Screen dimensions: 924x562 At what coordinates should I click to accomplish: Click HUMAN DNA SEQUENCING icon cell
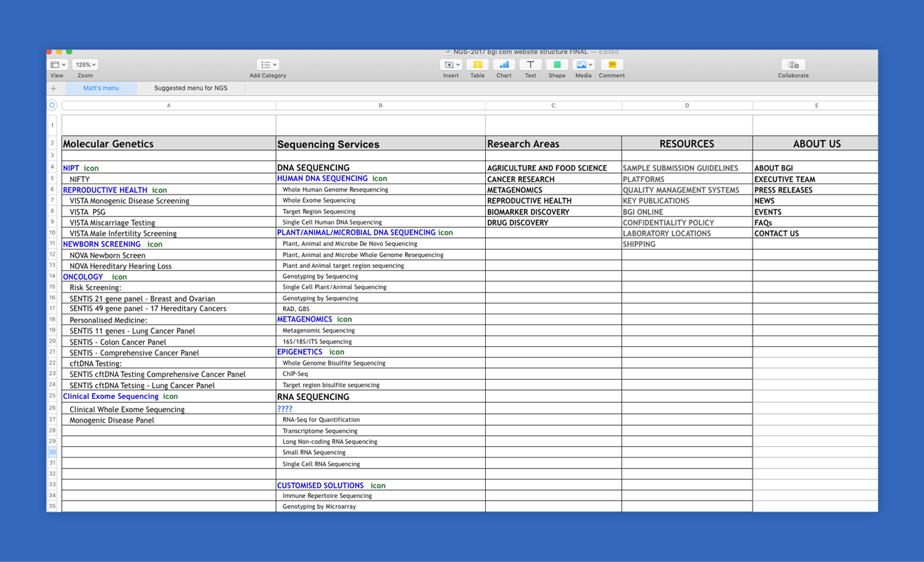click(x=381, y=178)
